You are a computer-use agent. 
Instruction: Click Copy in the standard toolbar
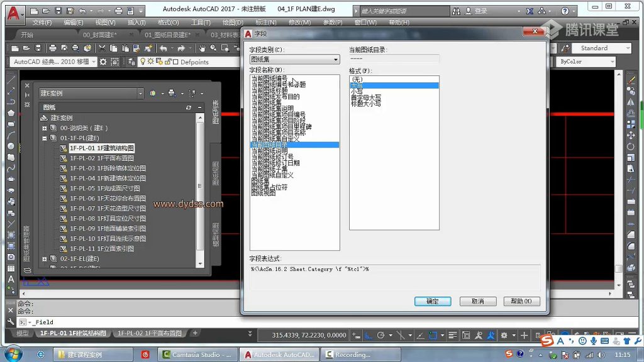tap(113, 48)
